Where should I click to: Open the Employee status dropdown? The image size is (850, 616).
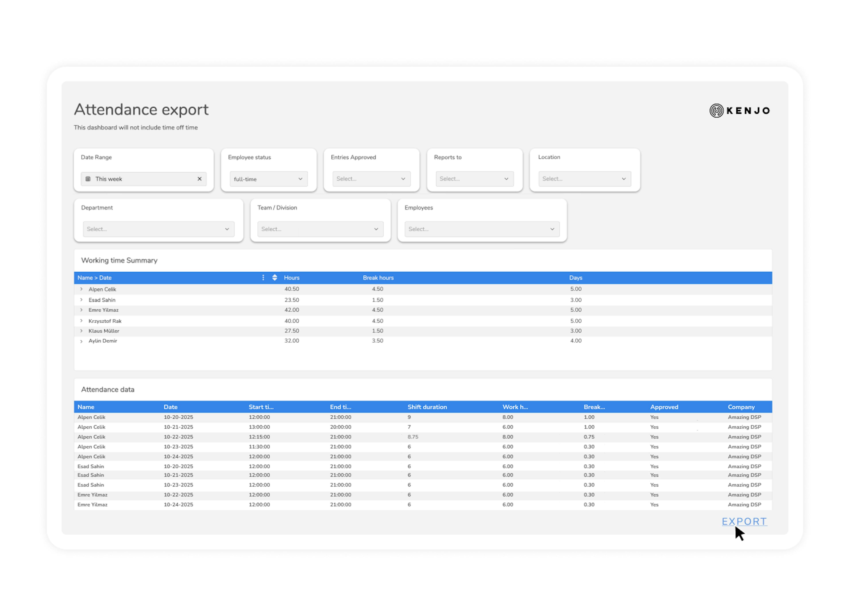click(268, 179)
